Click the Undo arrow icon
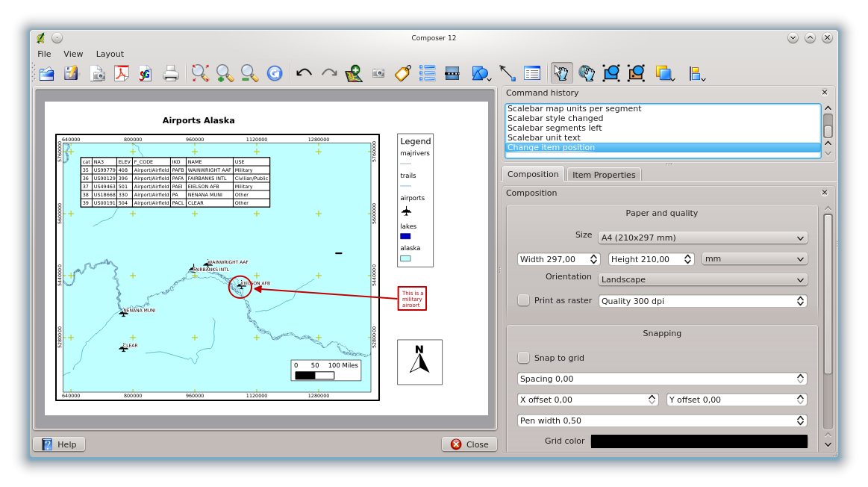This screenshot has width=868, height=487. (x=304, y=73)
